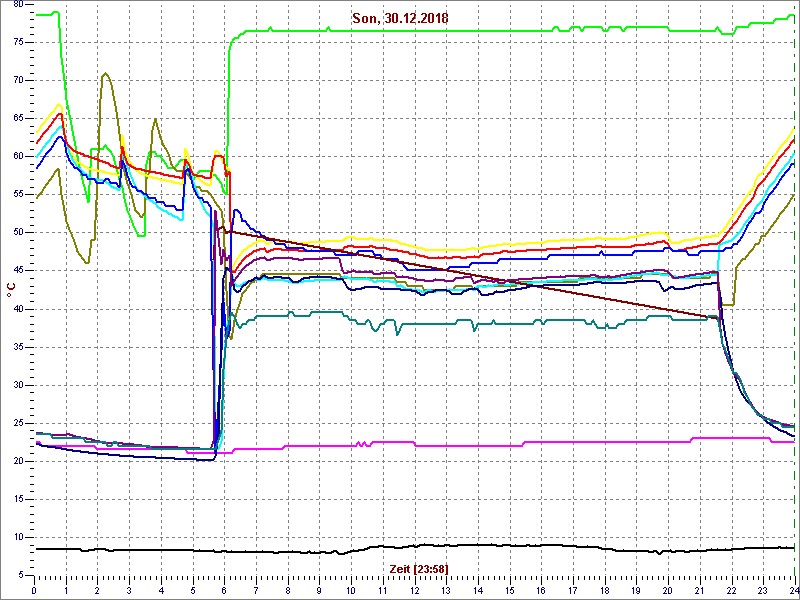Screen dimensions: 800x600
Task: Click hour label '13' on time axis
Action: [x=446, y=590]
